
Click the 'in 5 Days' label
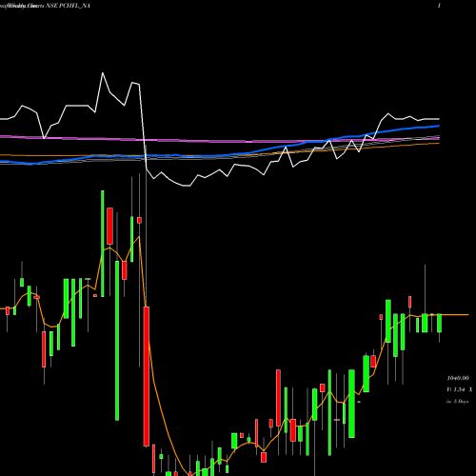457,401
